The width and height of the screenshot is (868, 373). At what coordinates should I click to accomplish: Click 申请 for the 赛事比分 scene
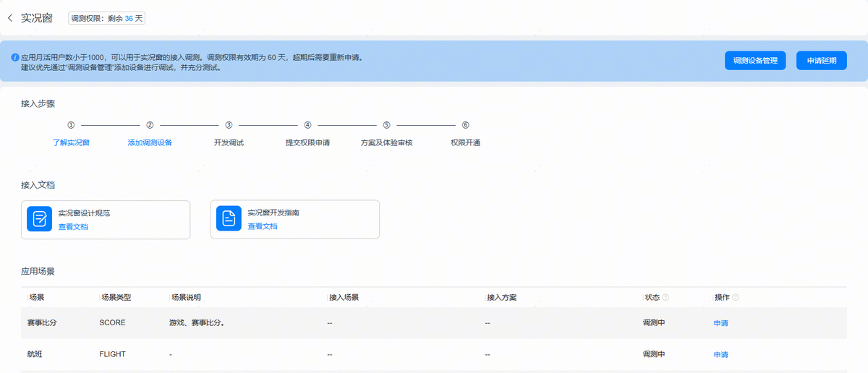(x=720, y=323)
